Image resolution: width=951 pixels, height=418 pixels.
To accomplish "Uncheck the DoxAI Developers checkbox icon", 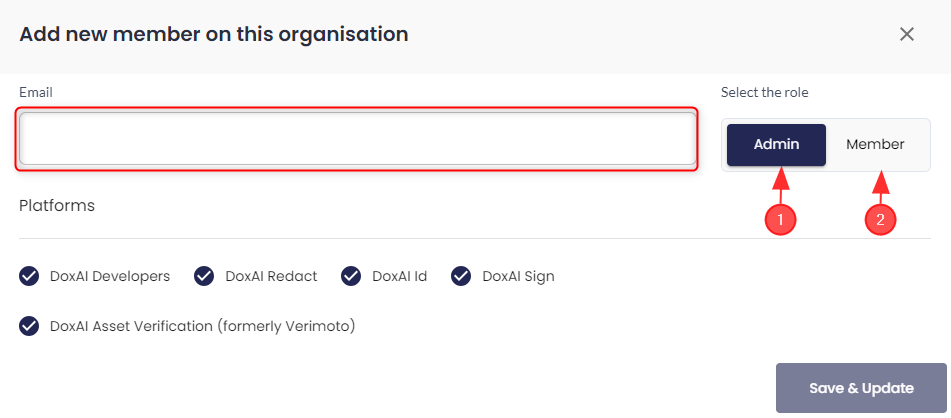I will [29, 276].
